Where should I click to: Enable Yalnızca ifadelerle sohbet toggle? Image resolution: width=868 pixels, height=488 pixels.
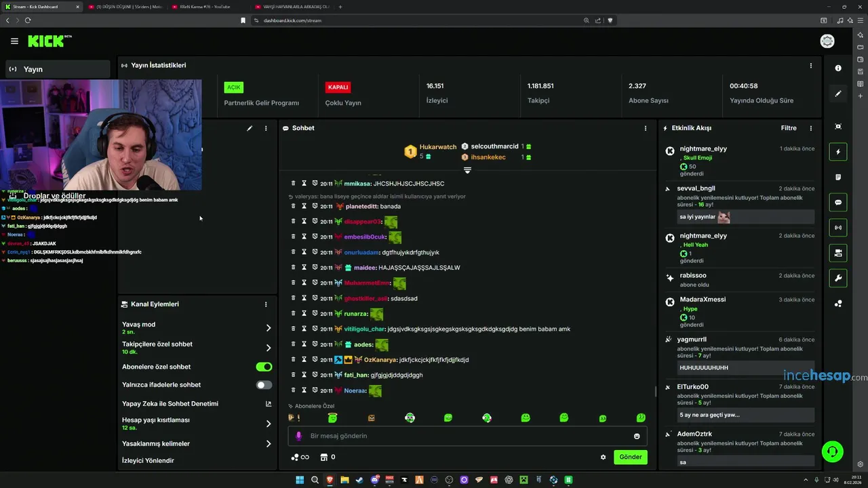(x=264, y=385)
